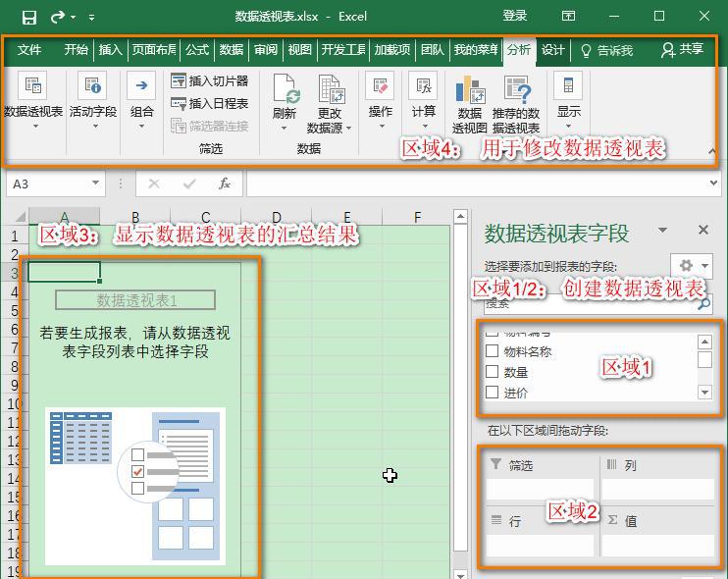Screen dimensions: 728x579
Task: Click 登录 to sign in
Action: [x=515, y=16]
